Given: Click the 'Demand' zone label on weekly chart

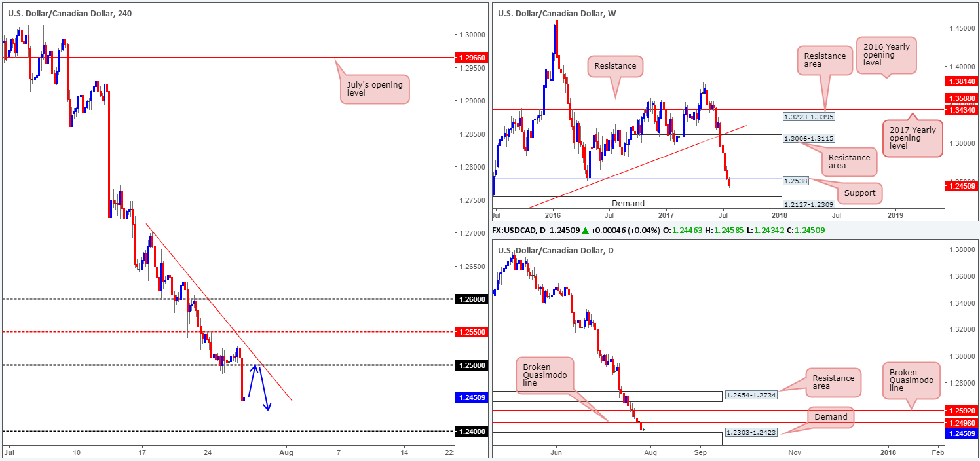Looking at the screenshot, I should pos(628,204).
